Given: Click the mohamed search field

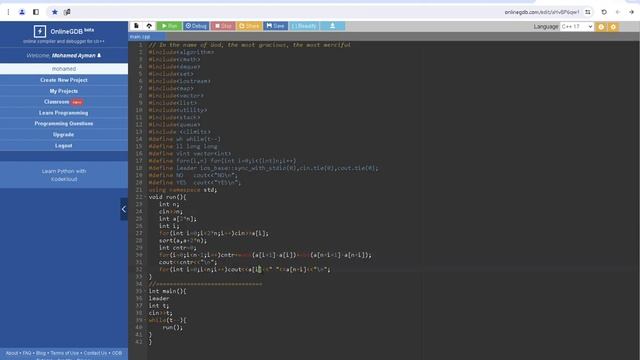Looking at the screenshot, I should tap(64, 69).
